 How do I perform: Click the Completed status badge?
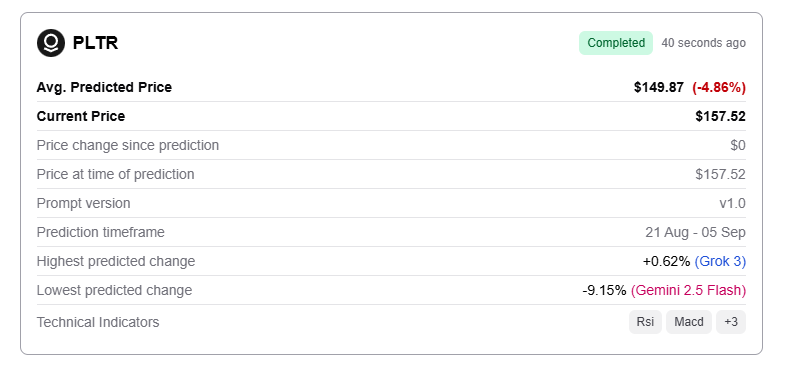(616, 43)
